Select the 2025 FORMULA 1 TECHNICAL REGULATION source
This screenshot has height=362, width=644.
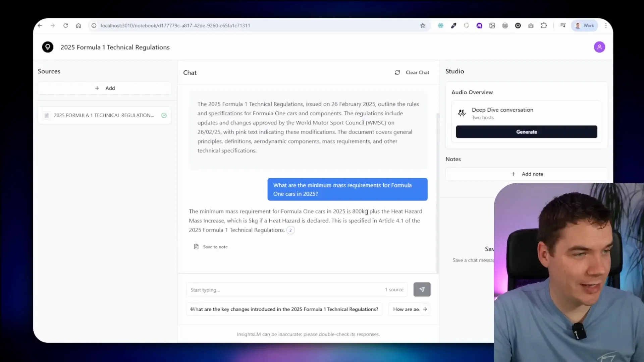[105, 115]
